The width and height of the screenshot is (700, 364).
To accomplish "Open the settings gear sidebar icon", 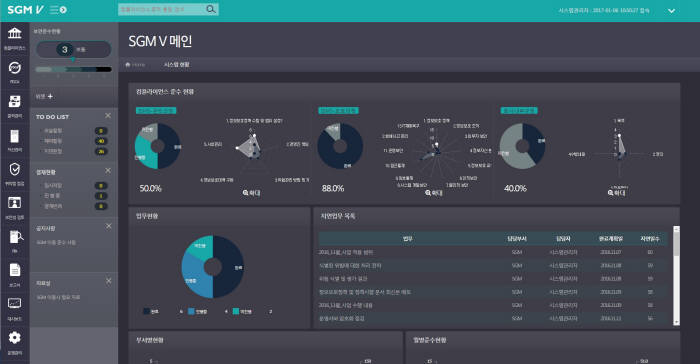I will (x=14, y=338).
